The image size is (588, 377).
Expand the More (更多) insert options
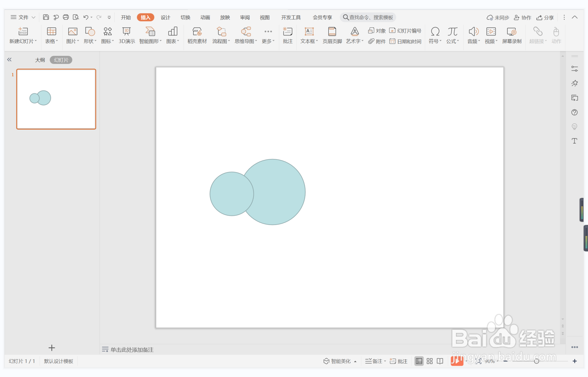[268, 35]
